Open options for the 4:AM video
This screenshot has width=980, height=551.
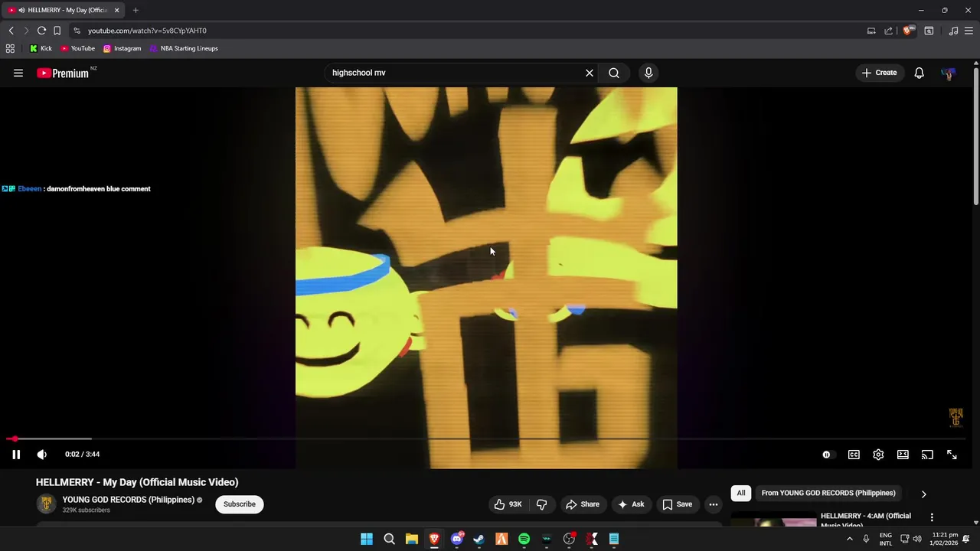click(x=932, y=518)
